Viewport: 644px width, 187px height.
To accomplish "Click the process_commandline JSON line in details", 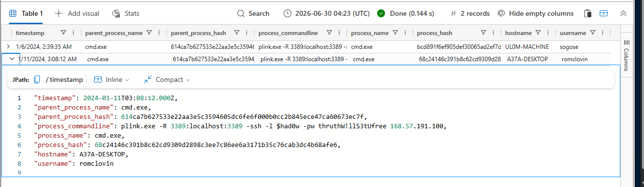I will pos(240,126).
